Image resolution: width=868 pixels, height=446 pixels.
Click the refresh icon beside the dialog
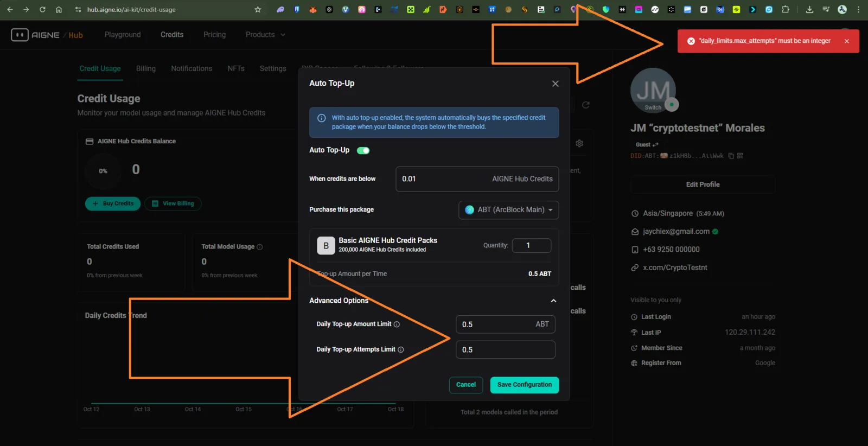[586, 105]
